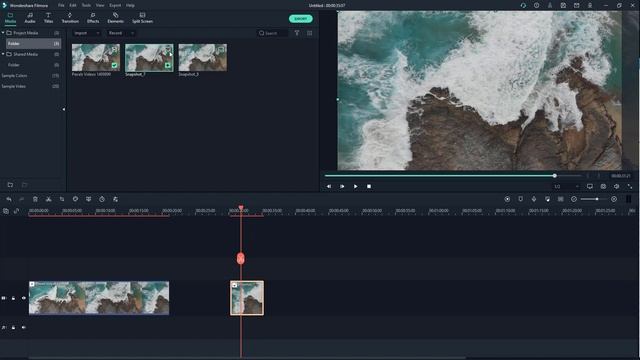Screen dimensions: 640x360
Task: Open the Transition tab
Action: click(70, 18)
